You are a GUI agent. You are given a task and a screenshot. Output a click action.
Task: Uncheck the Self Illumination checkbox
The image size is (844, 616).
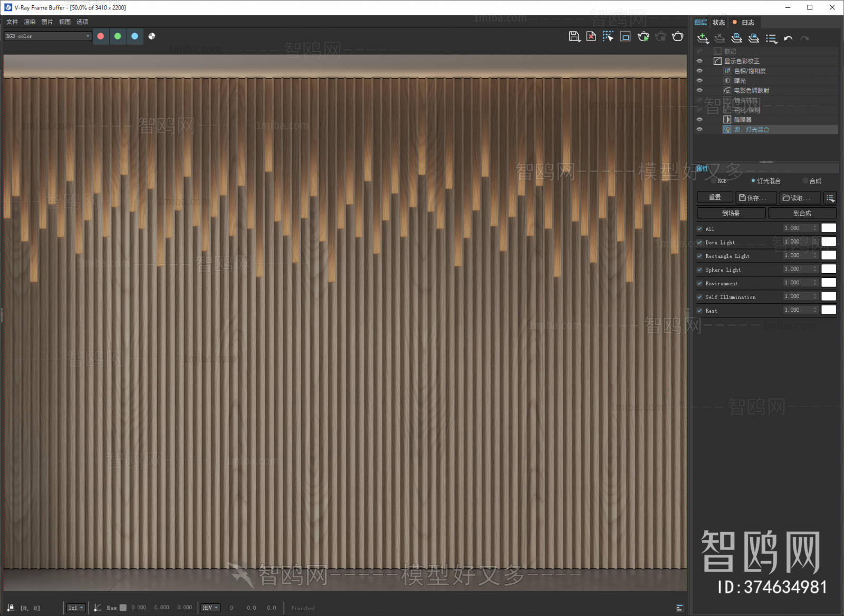(699, 297)
